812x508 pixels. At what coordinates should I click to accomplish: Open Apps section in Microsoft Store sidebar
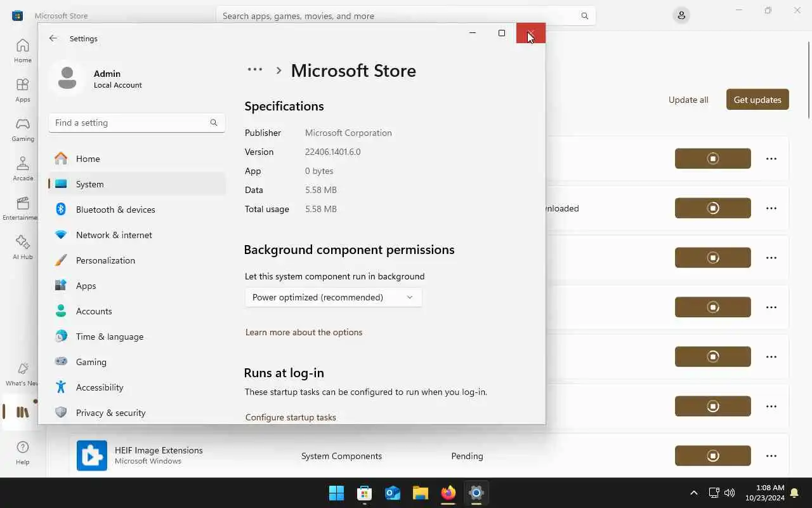point(22,90)
